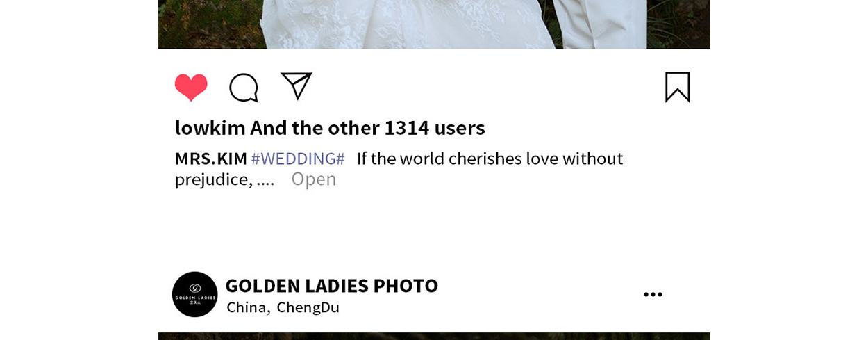Image resolution: width=868 pixels, height=340 pixels.
Task: Click caption text about cherishing love
Action: tap(490, 159)
